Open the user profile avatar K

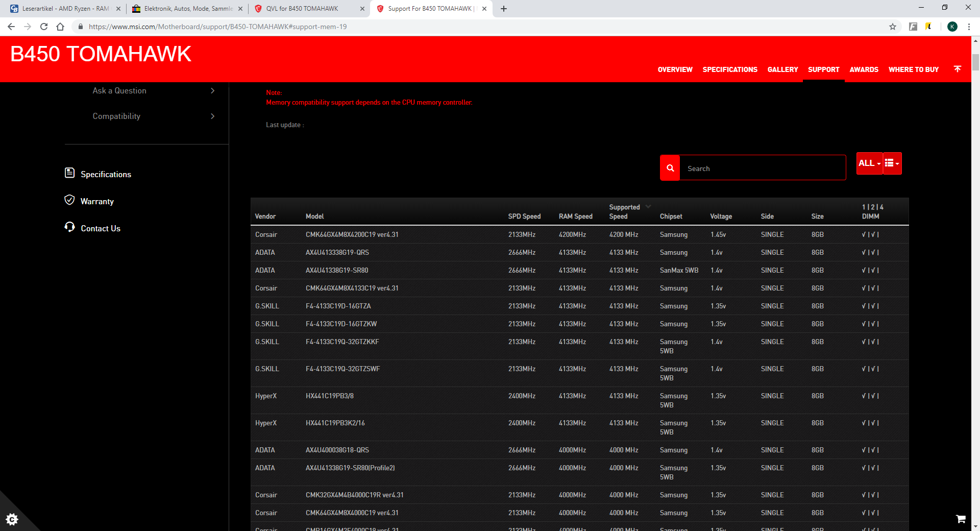952,27
